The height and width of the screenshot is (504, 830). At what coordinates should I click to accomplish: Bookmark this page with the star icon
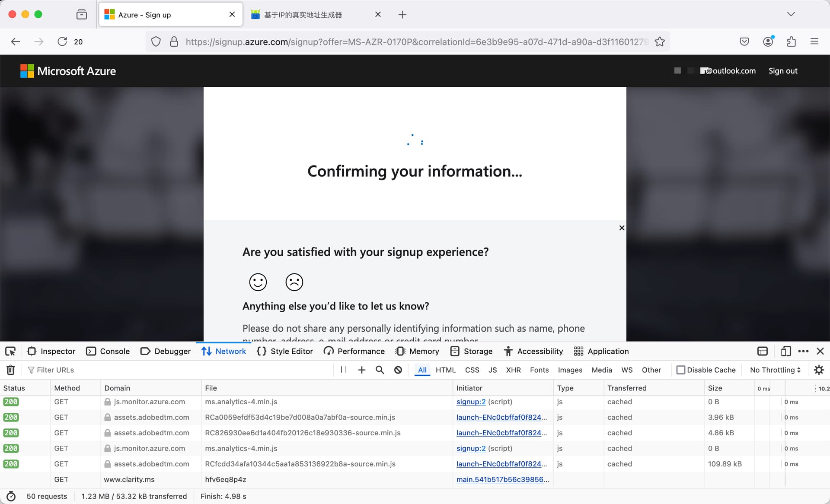pos(660,41)
